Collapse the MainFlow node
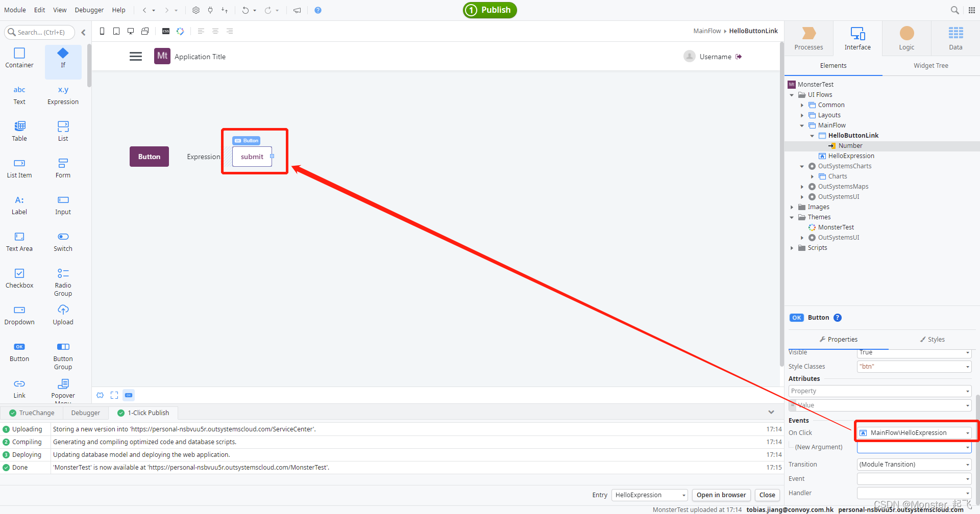The width and height of the screenshot is (980, 514). tap(802, 125)
